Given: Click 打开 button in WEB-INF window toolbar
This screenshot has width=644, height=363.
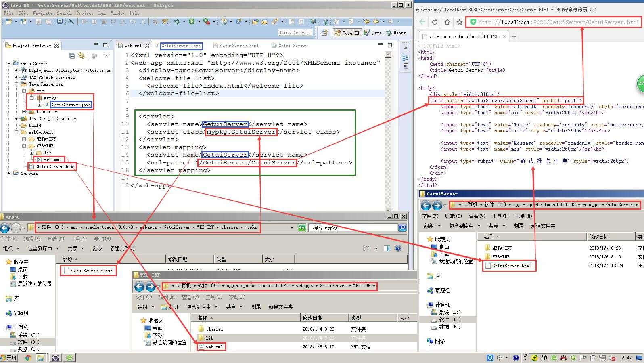Looking at the screenshot, I should (x=170, y=307).
